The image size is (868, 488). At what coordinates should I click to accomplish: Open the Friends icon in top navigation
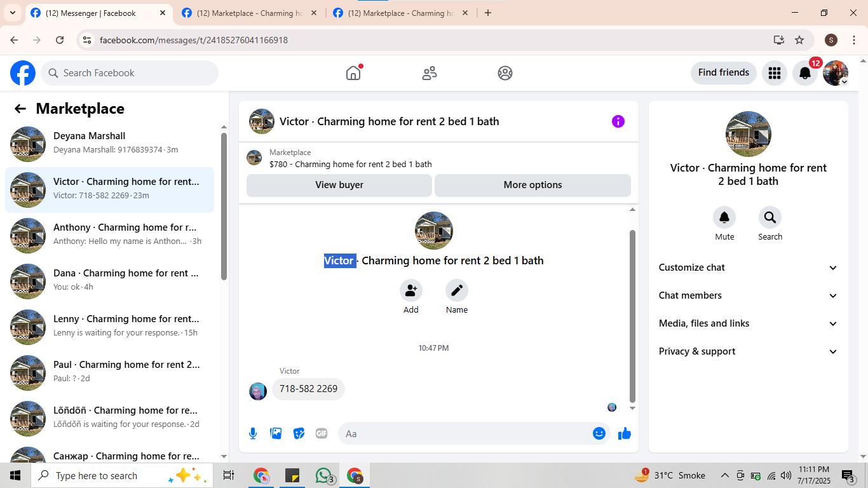(430, 73)
